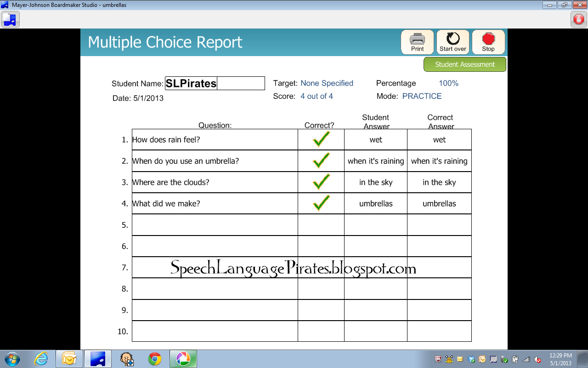Click the Dropbox icon in system tray
588x368 pixels.
(x=471, y=359)
